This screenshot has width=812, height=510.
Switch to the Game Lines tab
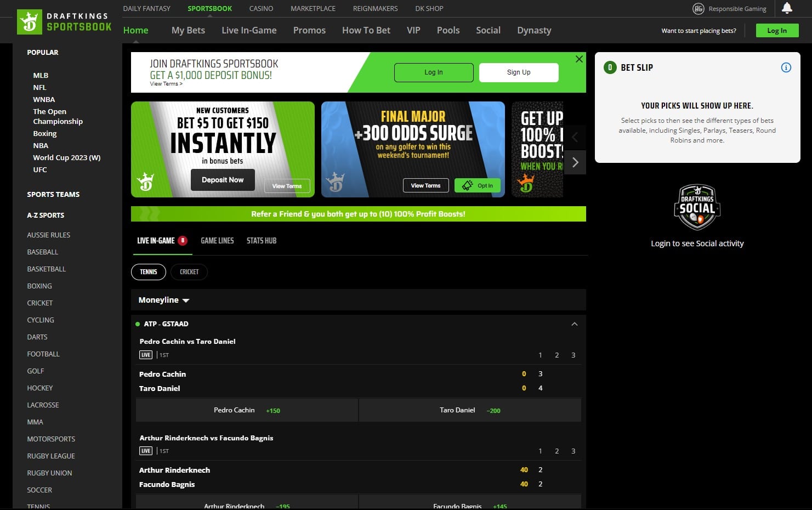(x=217, y=241)
